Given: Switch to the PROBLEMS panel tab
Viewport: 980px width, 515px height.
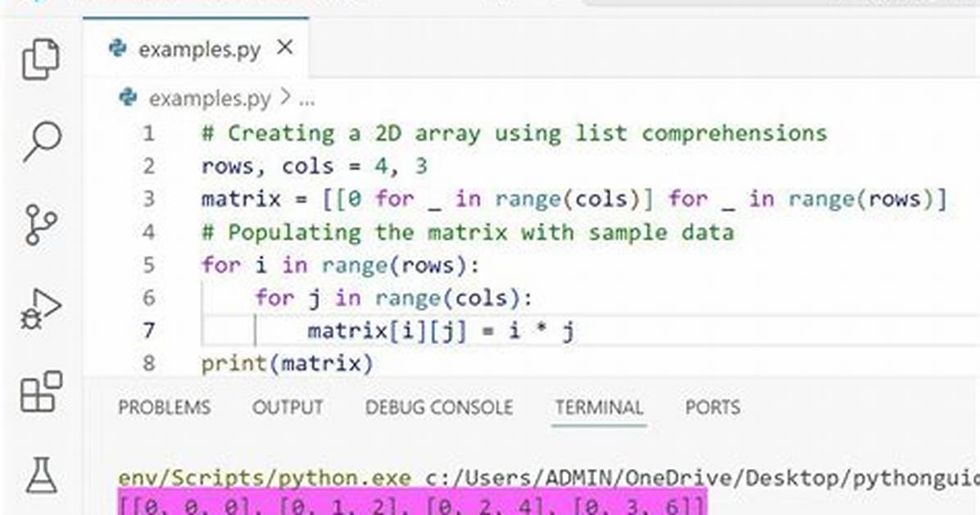Looking at the screenshot, I should (x=165, y=408).
